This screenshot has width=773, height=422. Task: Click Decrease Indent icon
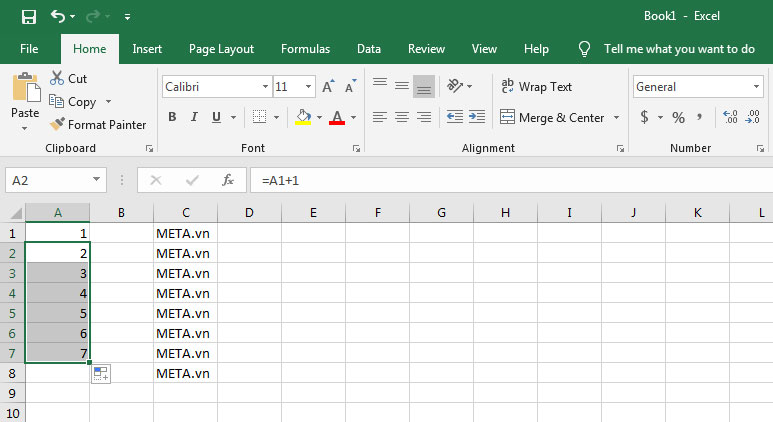pos(455,117)
